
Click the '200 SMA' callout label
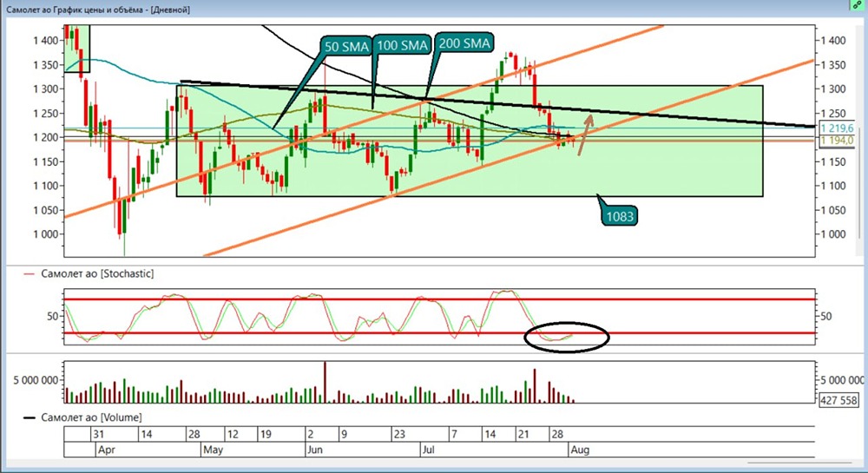point(464,43)
